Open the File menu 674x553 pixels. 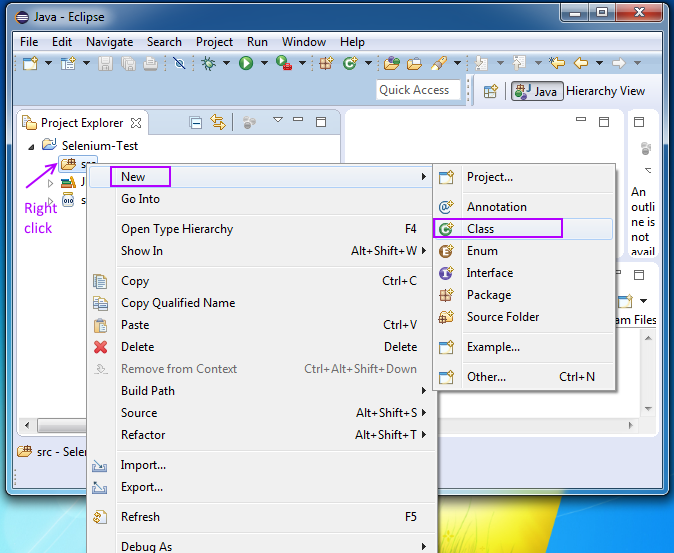(29, 42)
